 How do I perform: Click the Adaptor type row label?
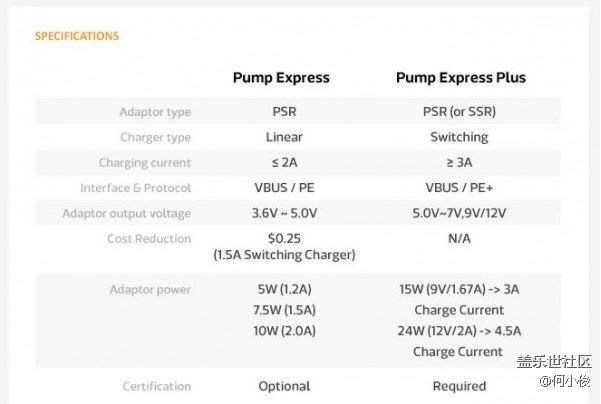155,112
